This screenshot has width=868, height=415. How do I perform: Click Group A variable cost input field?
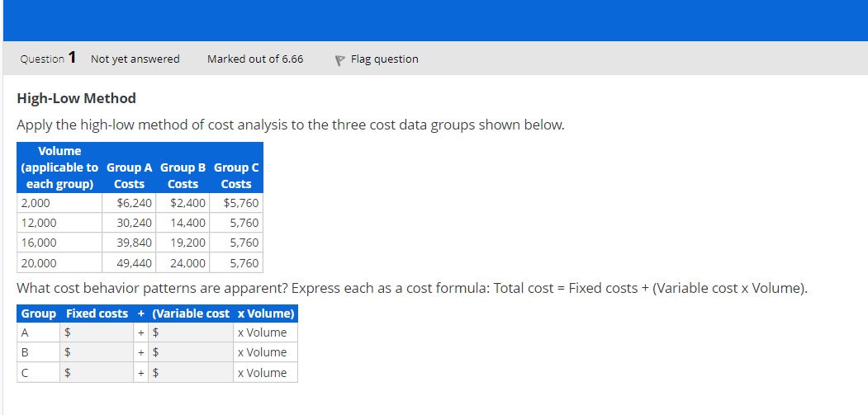point(192,332)
